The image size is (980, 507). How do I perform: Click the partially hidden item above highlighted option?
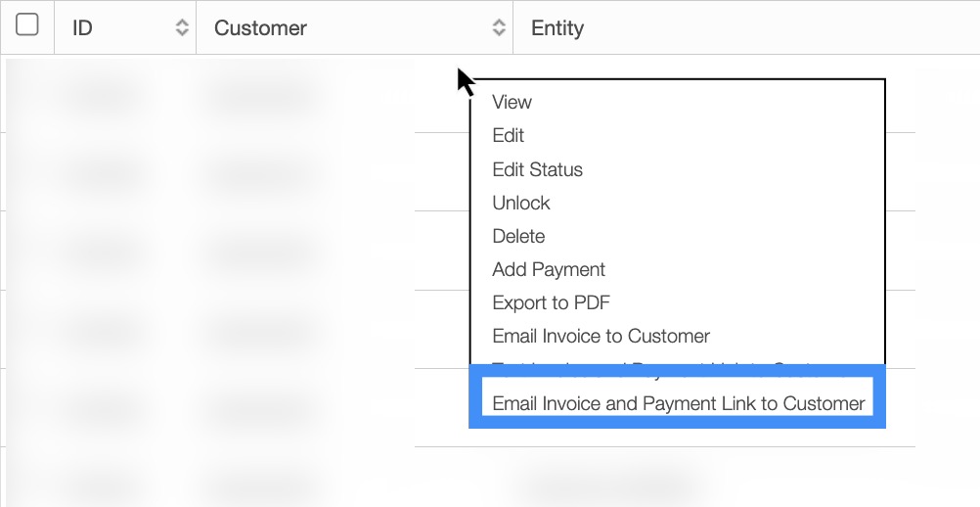(665, 366)
